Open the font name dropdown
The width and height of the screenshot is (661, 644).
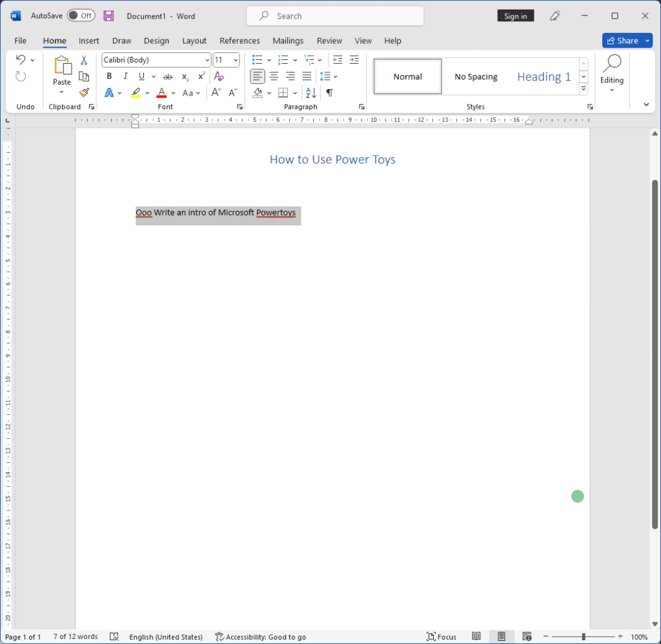(207, 60)
